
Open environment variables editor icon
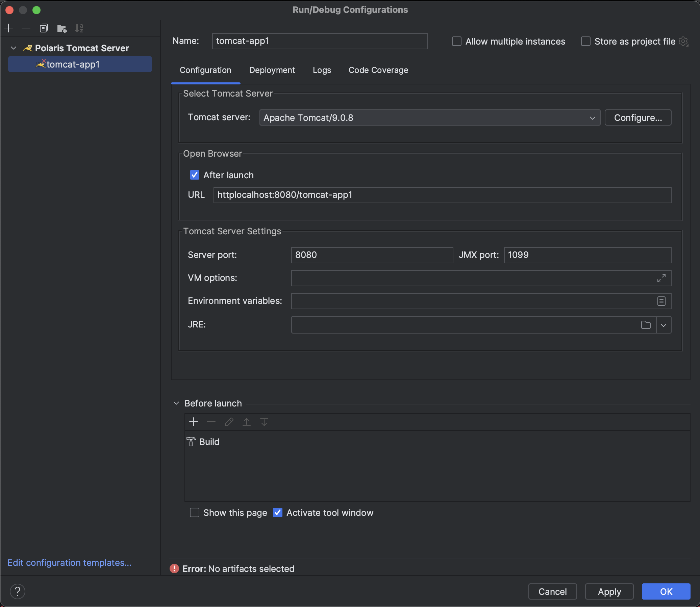click(661, 301)
